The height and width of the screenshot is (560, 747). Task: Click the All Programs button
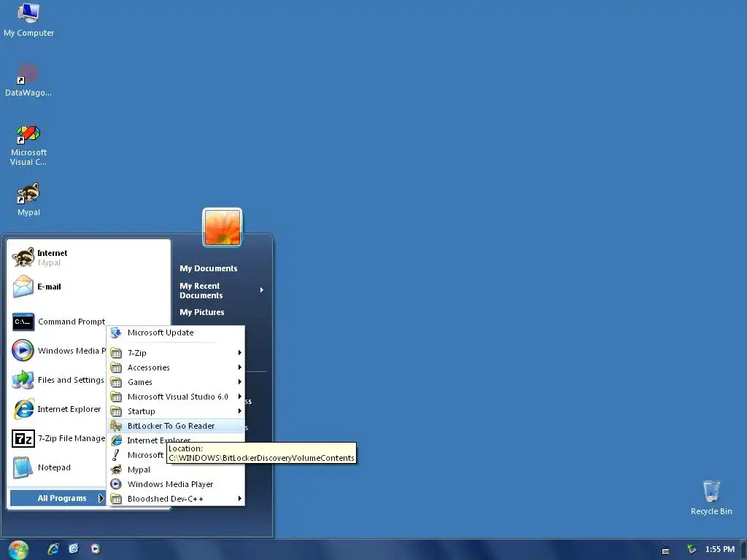[x=57, y=498]
